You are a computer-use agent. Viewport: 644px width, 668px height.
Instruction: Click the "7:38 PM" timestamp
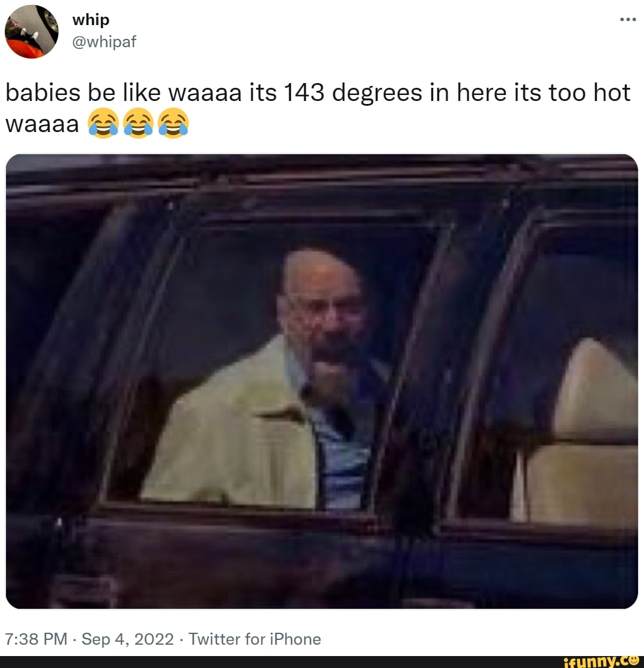[x=36, y=639]
